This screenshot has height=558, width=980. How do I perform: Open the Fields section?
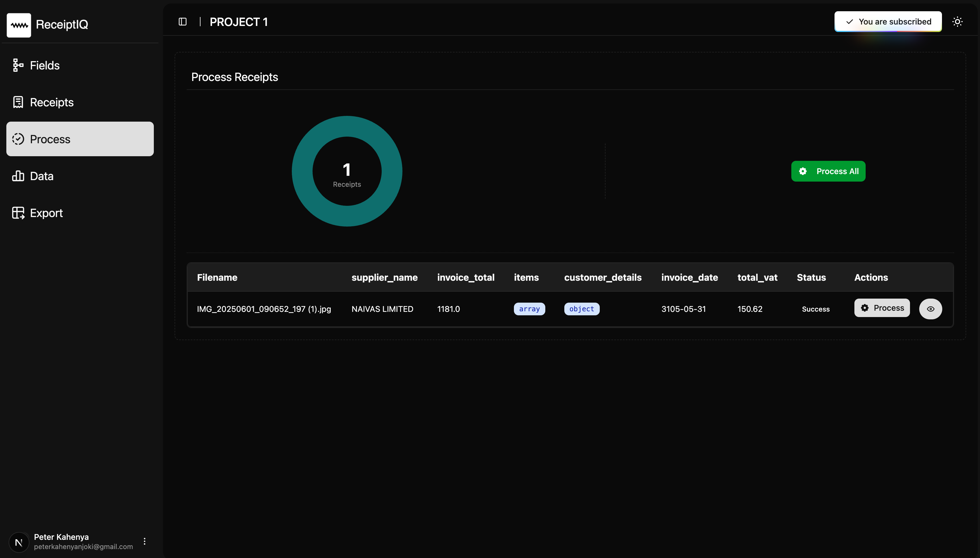44,65
